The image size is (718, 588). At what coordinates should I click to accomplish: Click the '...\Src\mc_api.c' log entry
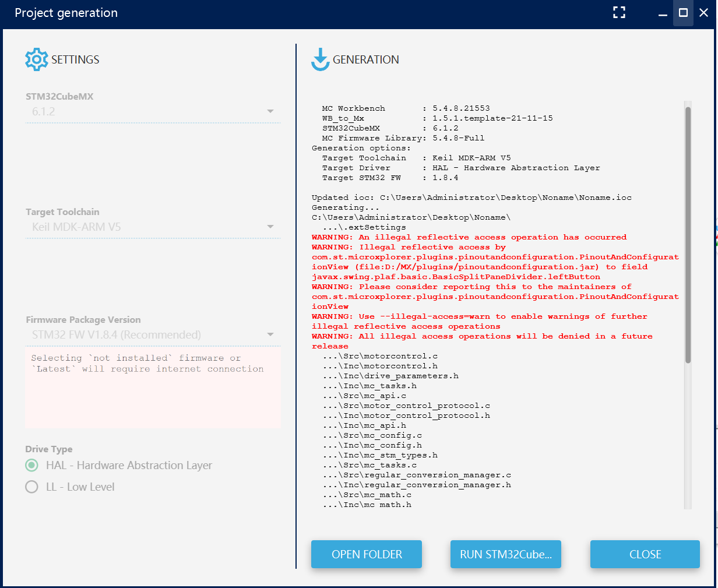(364, 396)
